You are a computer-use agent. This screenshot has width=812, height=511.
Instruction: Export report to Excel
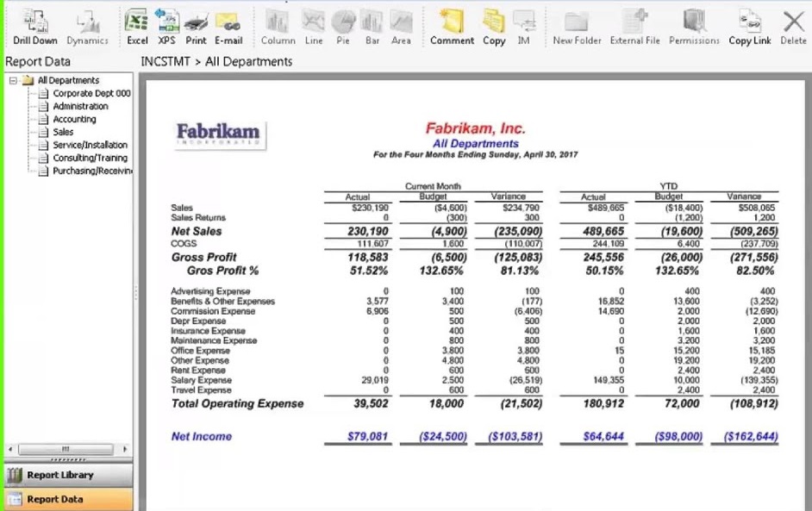tap(137, 27)
